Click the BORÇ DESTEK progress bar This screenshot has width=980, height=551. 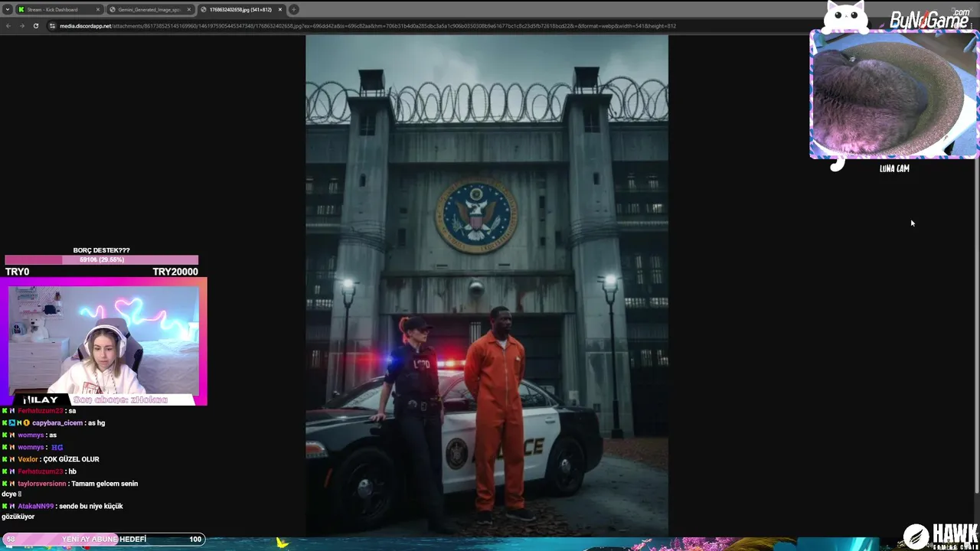click(x=101, y=260)
